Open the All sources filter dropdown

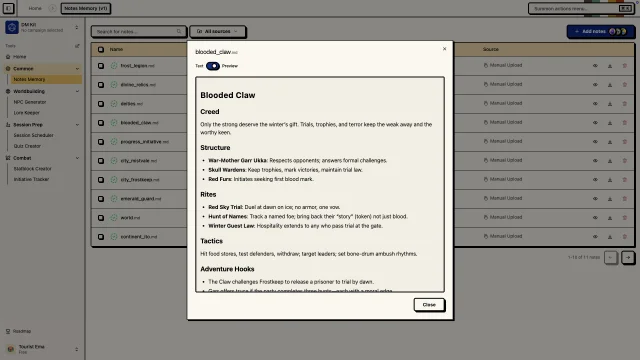(218, 31)
